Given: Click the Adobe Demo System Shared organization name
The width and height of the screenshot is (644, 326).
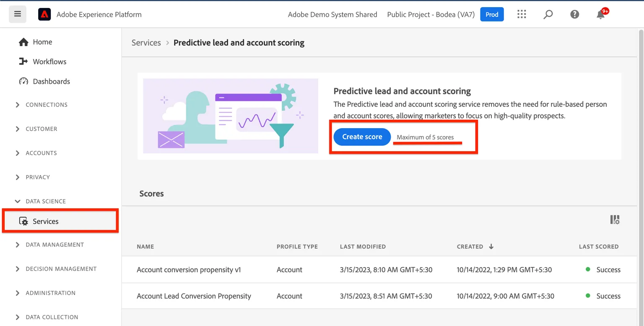Looking at the screenshot, I should (x=332, y=15).
